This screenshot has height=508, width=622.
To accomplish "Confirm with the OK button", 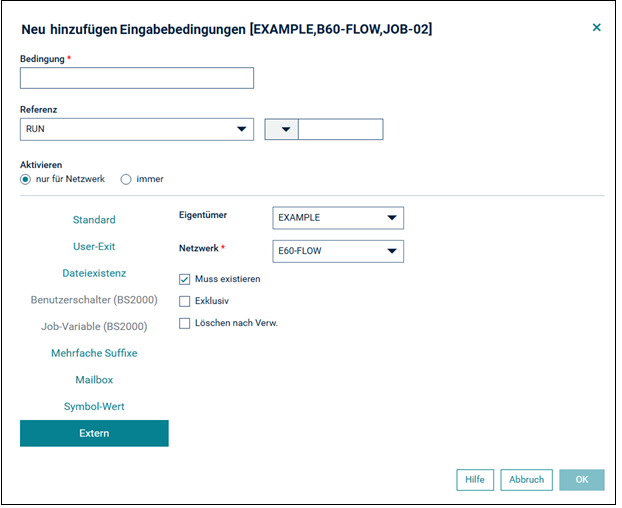I will pyautogui.click(x=582, y=480).
